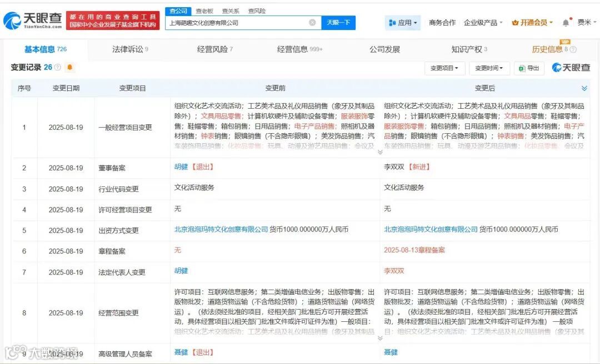Click the orange alert bell beside 变更记录
The width and height of the screenshot is (600, 364).
[x=69, y=67]
